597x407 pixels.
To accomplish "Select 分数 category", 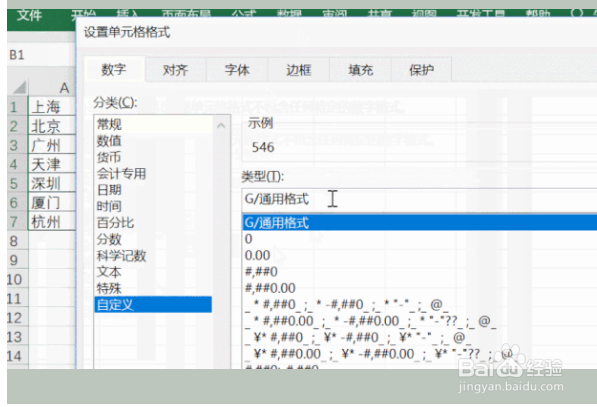I will (153, 239).
